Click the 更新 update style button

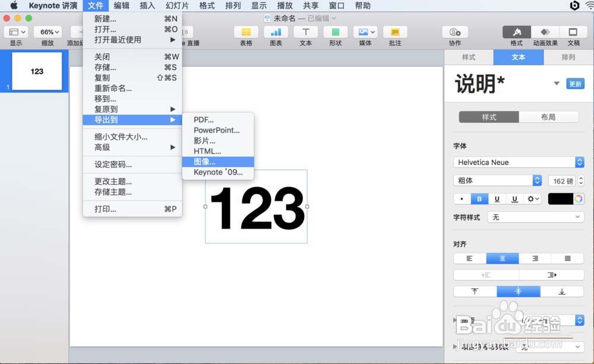pos(575,84)
